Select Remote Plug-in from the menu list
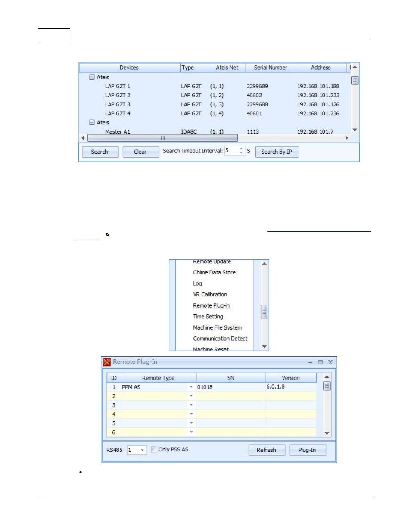The width and height of the screenshot is (411, 532). 211,305
